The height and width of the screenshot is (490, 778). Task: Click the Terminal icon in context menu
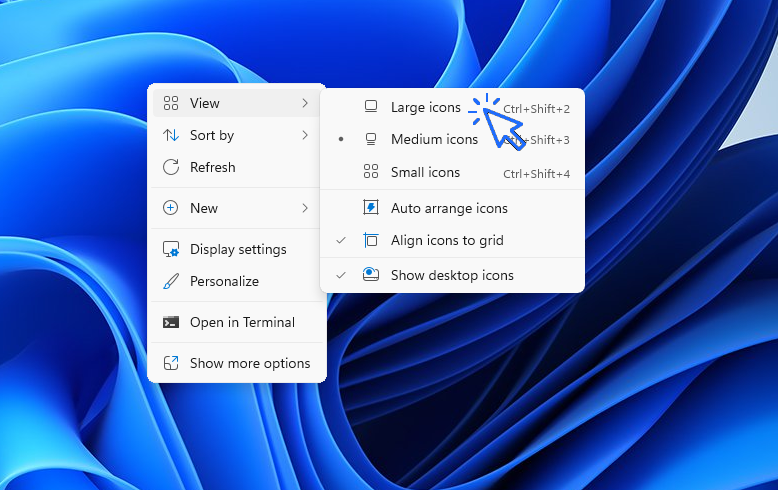click(171, 322)
